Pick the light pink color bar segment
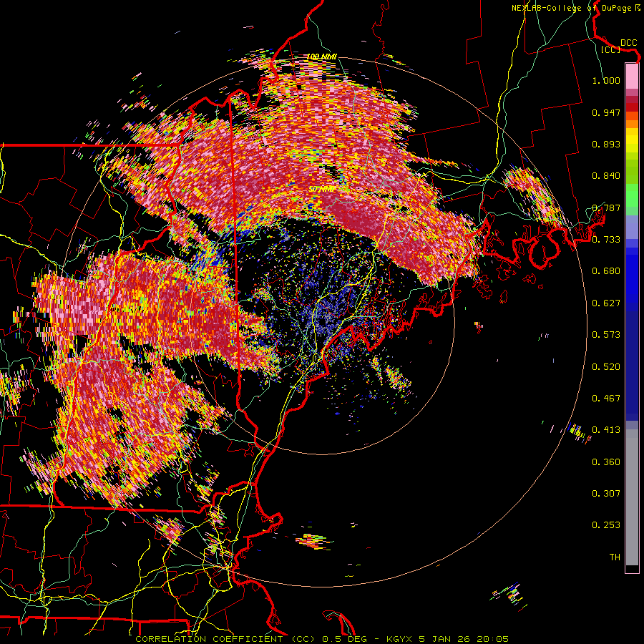The width and height of the screenshot is (644, 644). (x=632, y=76)
